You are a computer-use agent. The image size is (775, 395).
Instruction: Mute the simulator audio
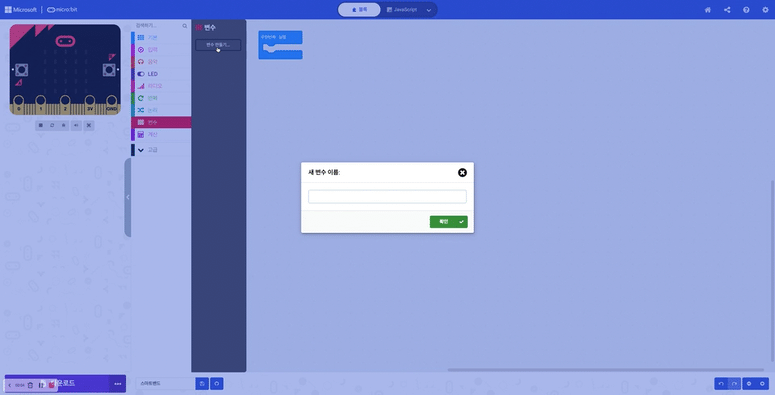click(77, 126)
